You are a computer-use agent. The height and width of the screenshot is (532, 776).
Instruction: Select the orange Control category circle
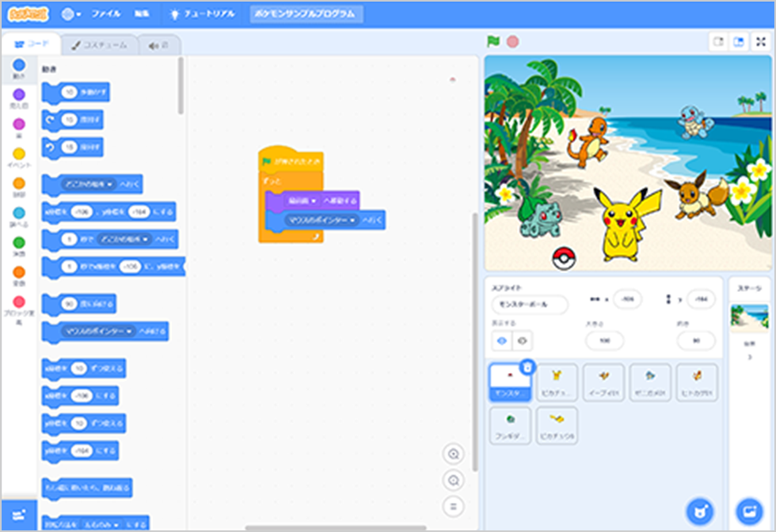click(19, 184)
